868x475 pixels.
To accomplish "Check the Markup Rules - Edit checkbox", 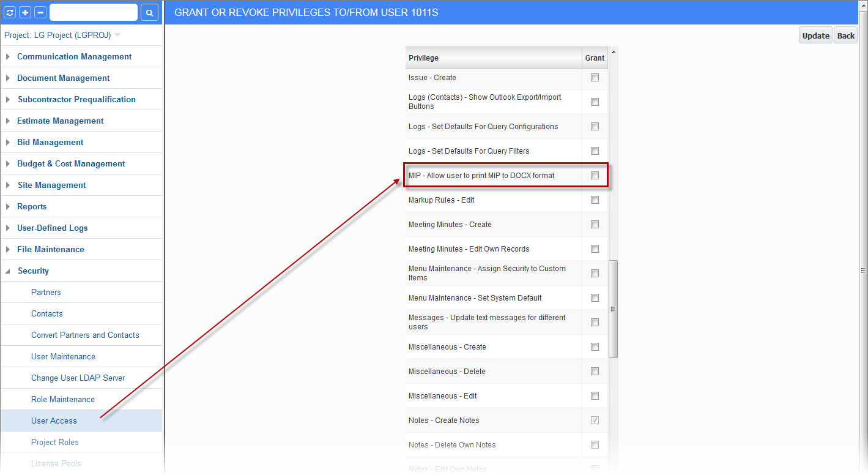I will [x=595, y=200].
